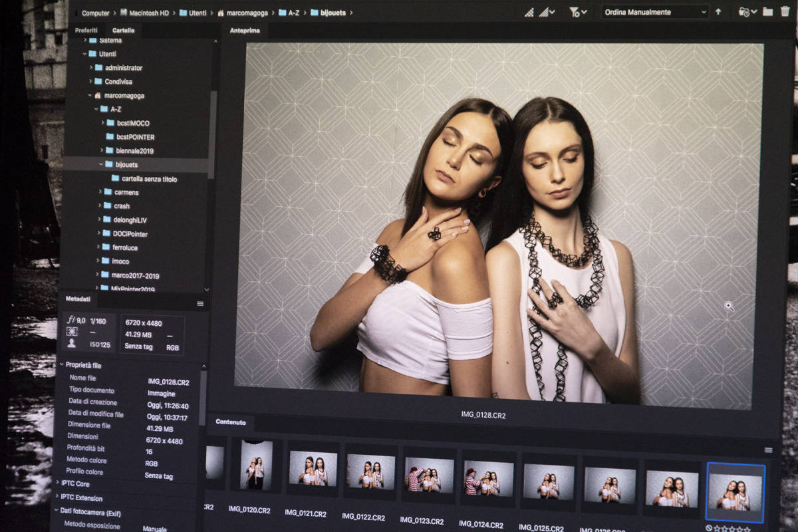Expand the IPTC Core section

[x=56, y=483]
